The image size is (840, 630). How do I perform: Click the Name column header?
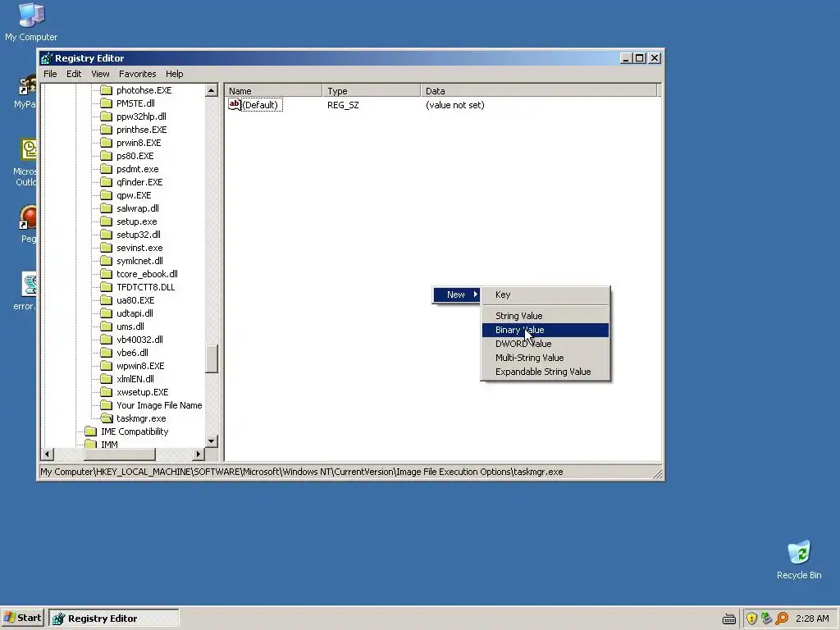pyautogui.click(x=273, y=90)
